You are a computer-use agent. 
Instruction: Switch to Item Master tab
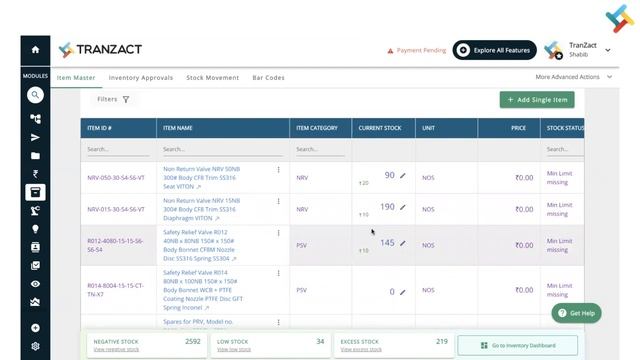(76, 78)
